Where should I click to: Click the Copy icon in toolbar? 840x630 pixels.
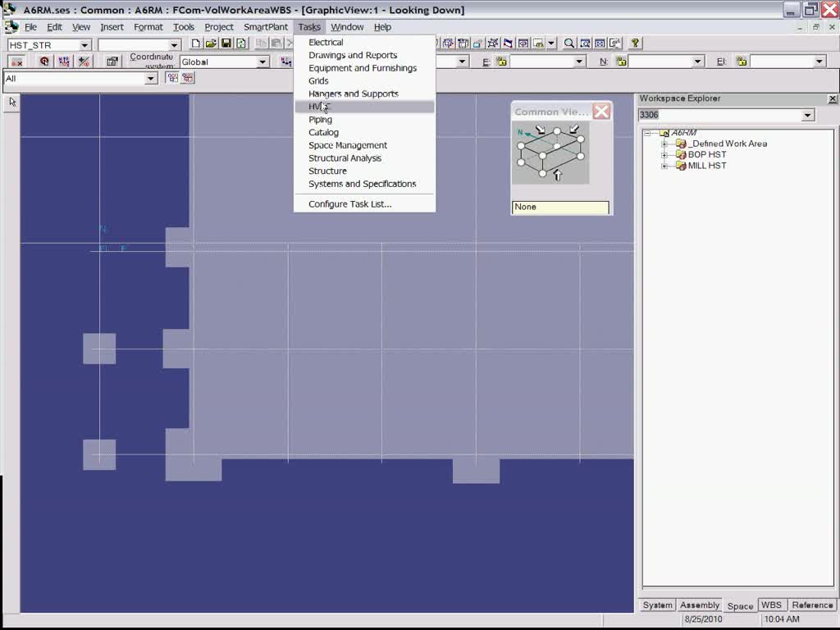coord(262,43)
